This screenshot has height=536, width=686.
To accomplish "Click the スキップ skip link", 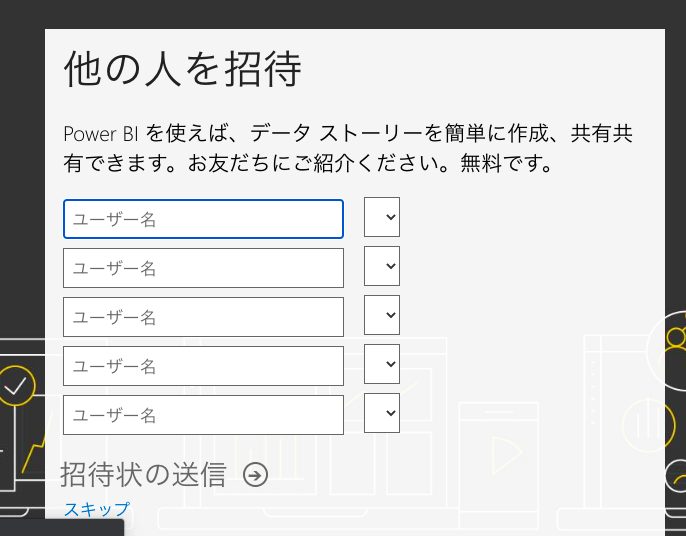I will [96, 509].
